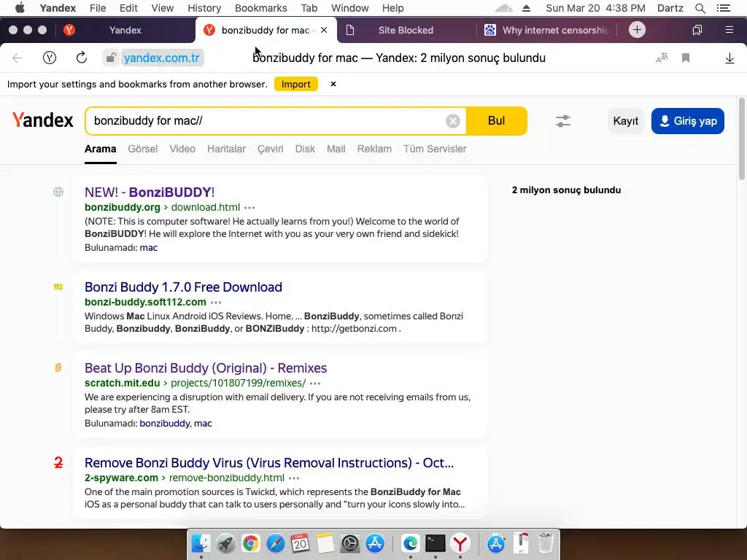Click the Dartz user name in menu bar
The height and width of the screenshot is (560, 747).
[670, 8]
